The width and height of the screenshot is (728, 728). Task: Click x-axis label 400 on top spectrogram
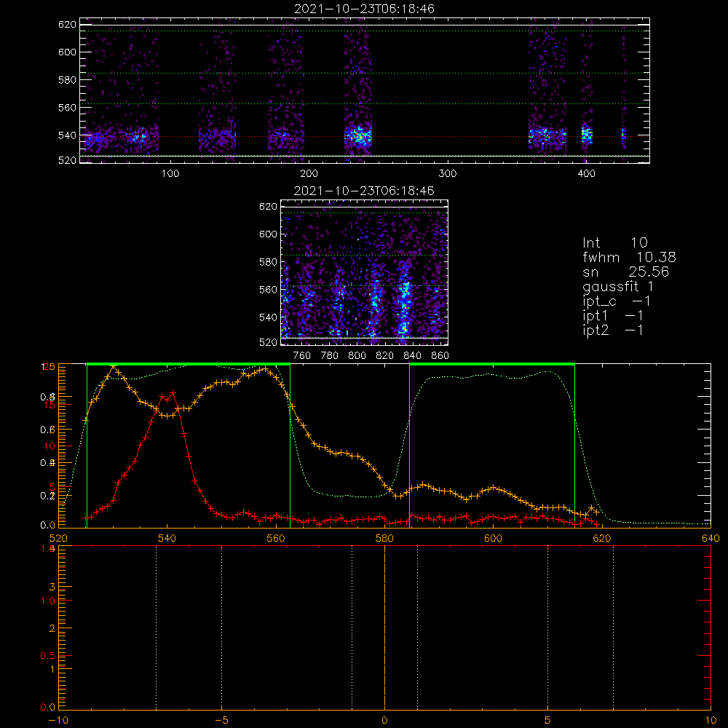[x=586, y=174]
